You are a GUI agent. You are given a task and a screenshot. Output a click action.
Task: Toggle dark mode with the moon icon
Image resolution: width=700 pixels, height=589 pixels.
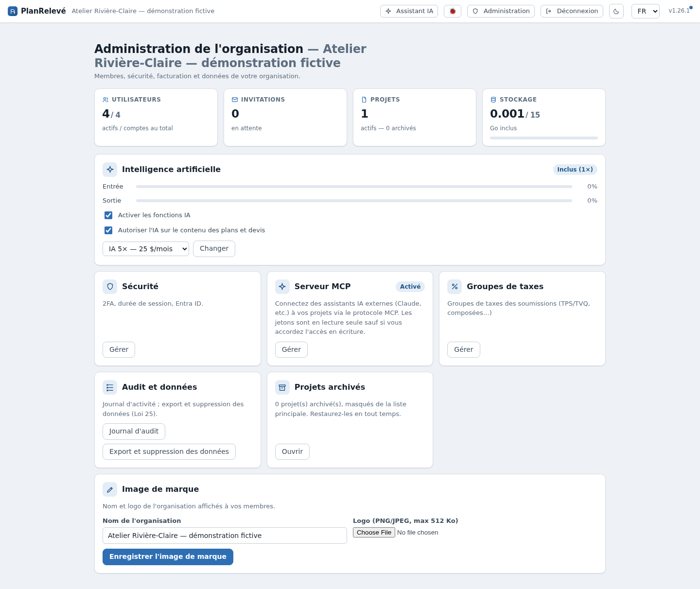616,11
